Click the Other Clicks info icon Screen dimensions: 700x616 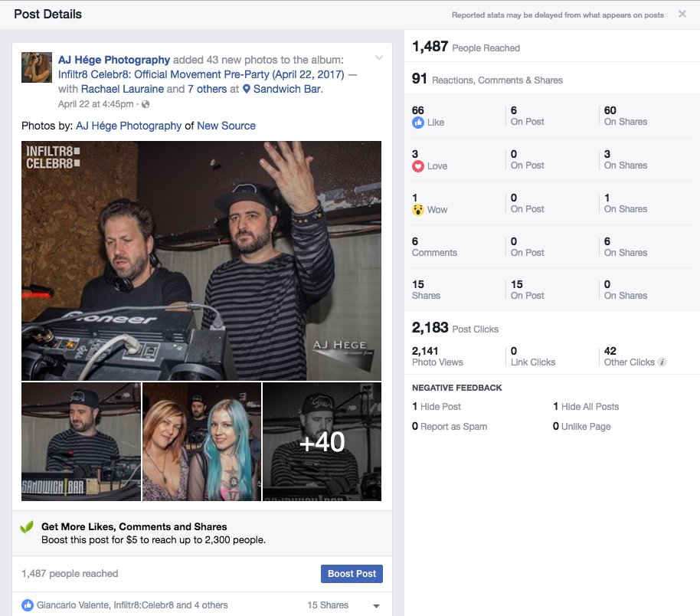662,362
